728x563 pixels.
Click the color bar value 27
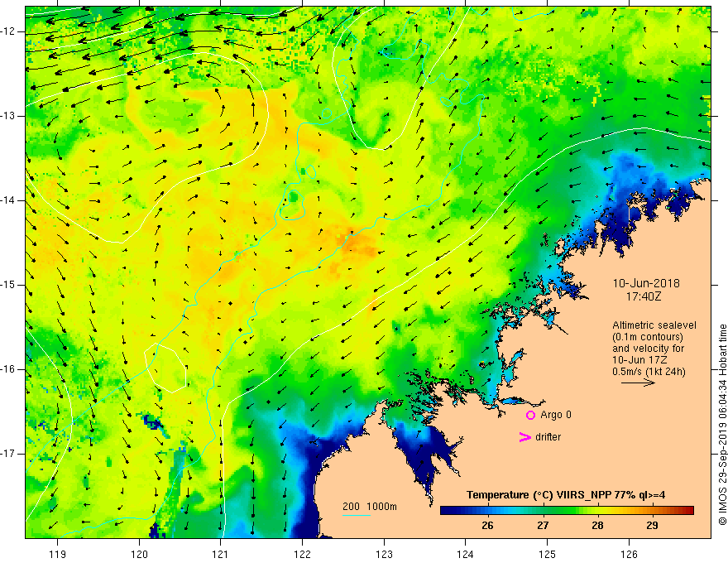(x=543, y=526)
